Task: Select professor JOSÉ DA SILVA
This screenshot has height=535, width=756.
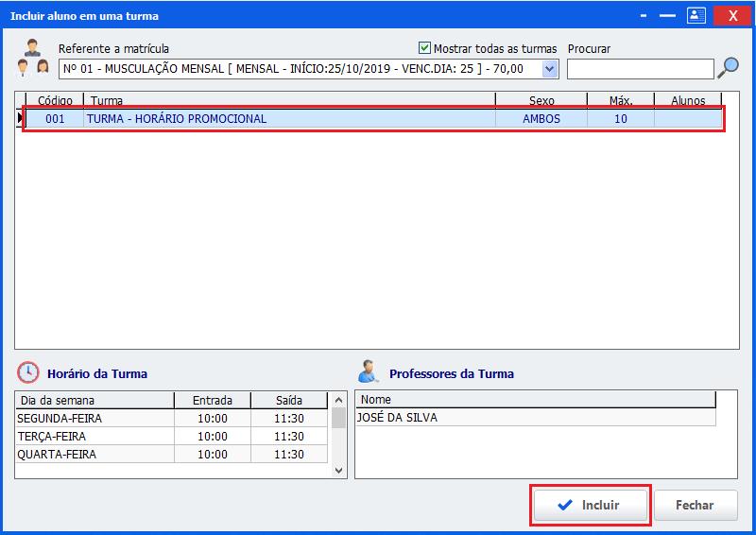Action: click(536, 417)
